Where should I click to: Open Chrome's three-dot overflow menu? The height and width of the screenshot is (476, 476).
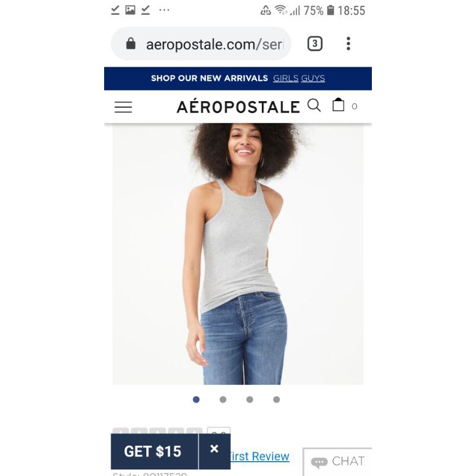[348, 43]
